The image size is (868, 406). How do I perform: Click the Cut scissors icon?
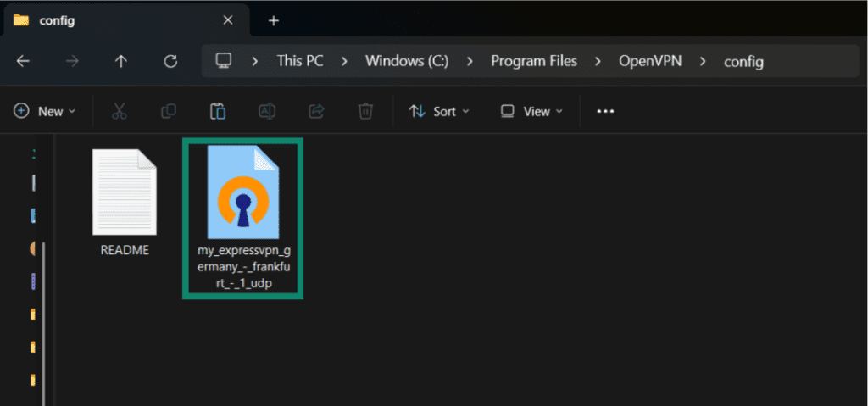119,111
